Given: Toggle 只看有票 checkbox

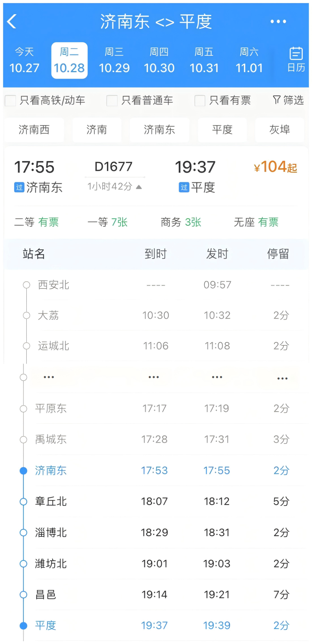Looking at the screenshot, I should pos(200,101).
